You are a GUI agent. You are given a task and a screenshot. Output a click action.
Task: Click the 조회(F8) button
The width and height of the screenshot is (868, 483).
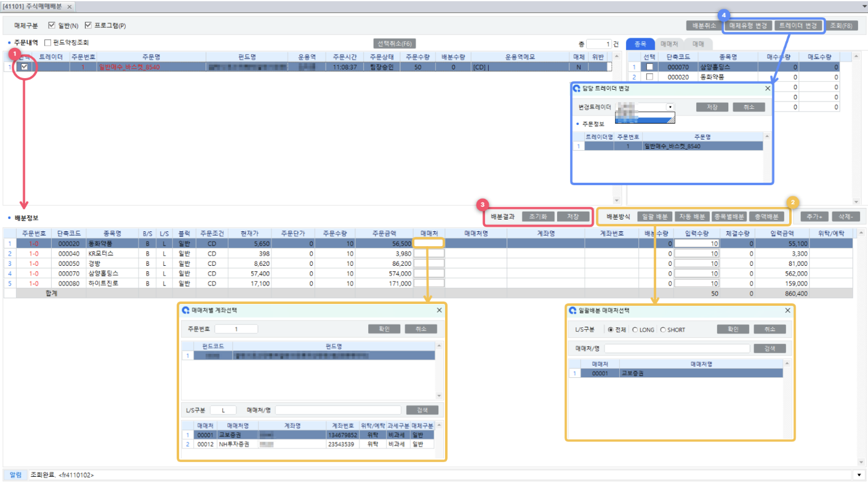[841, 26]
